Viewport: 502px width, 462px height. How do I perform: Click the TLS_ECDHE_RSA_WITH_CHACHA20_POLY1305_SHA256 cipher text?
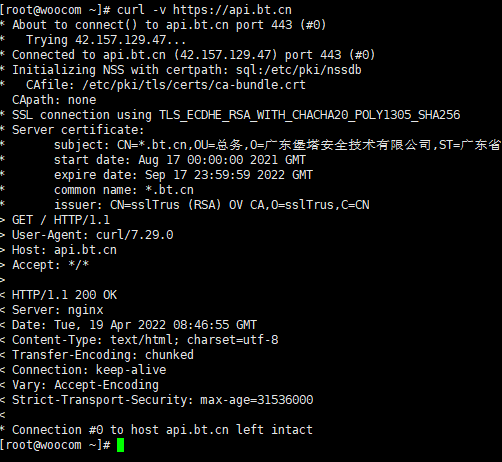tap(309, 115)
